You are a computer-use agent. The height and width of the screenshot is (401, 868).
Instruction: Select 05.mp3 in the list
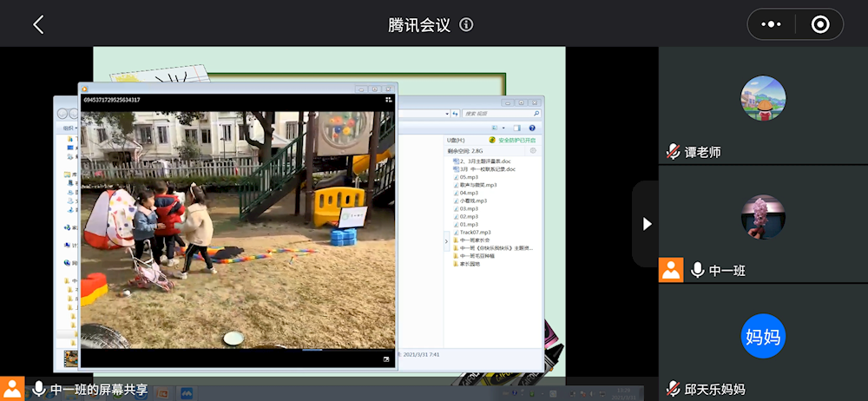pos(465,177)
